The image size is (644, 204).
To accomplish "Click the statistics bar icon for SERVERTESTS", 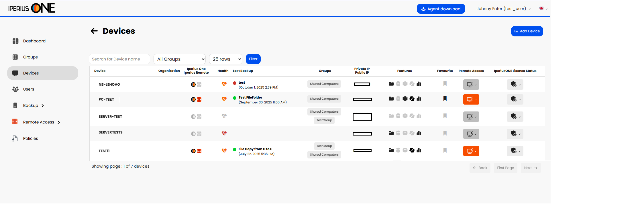I will 419,133.
